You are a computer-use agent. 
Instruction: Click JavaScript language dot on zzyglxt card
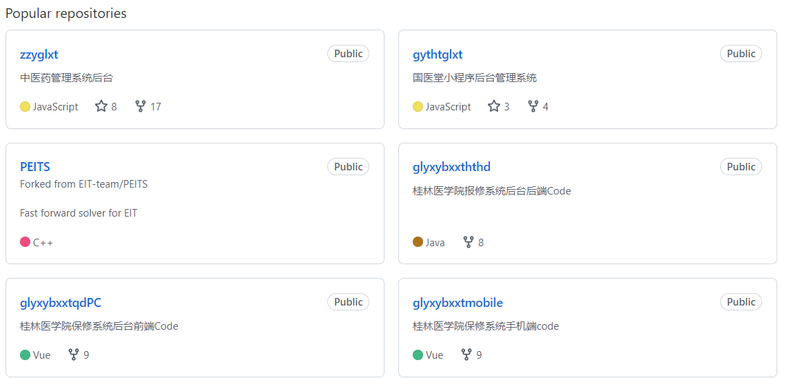(x=25, y=107)
